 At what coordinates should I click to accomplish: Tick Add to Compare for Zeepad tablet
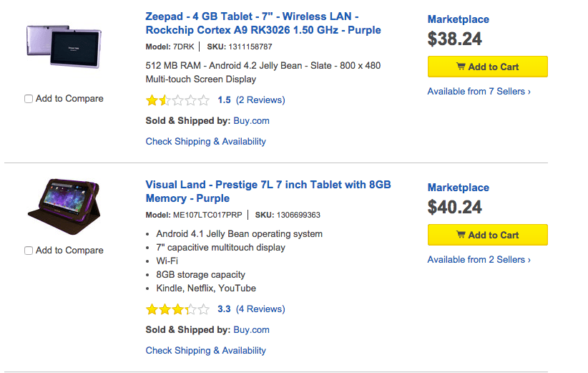point(29,99)
